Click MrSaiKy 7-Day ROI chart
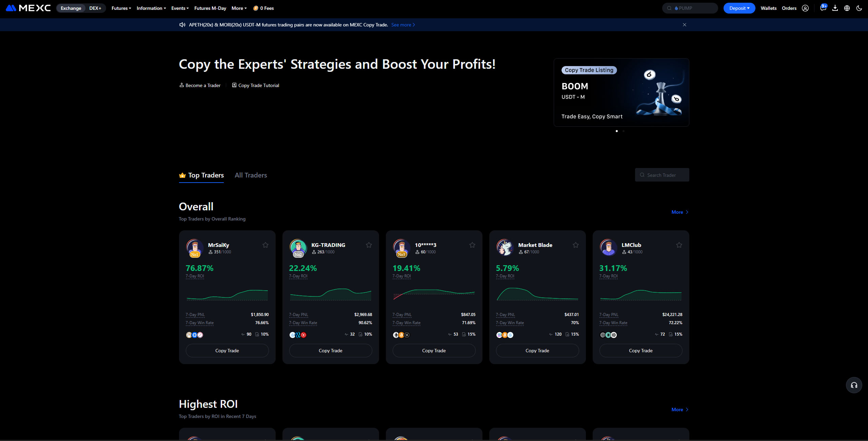The image size is (868, 441). [x=227, y=294]
